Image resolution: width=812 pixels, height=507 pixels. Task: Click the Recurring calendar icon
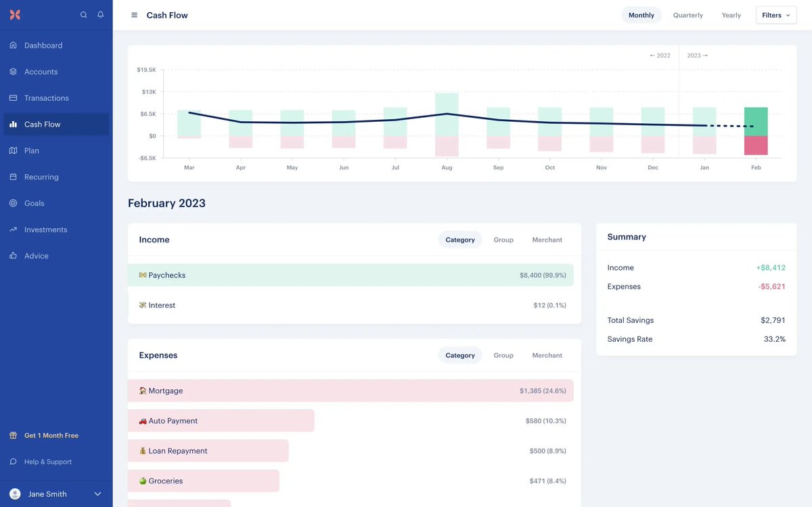click(13, 177)
